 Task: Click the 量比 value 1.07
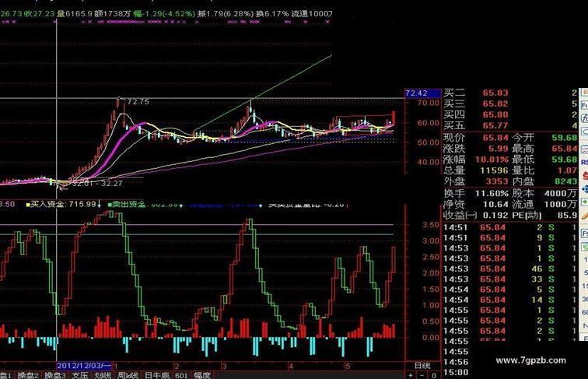coord(567,170)
